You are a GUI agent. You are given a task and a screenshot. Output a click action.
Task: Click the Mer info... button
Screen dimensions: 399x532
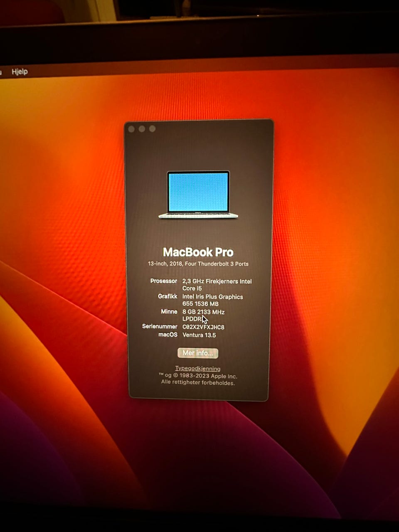coord(198,353)
